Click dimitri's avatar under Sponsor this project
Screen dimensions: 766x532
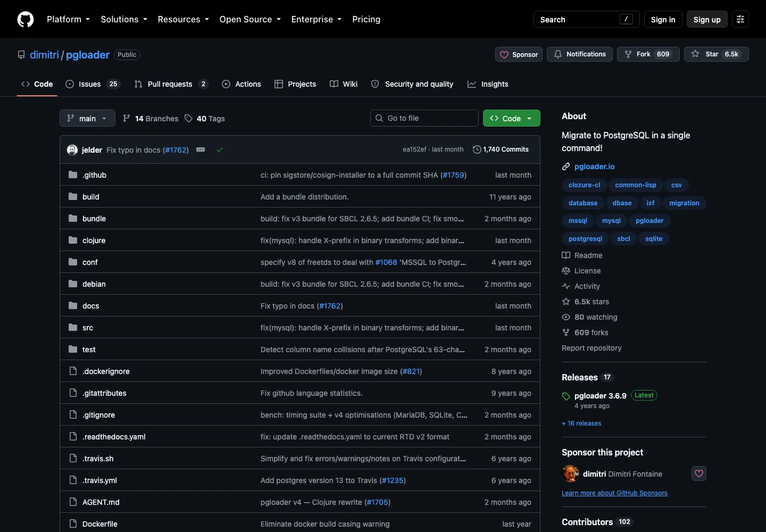pyautogui.click(x=570, y=473)
